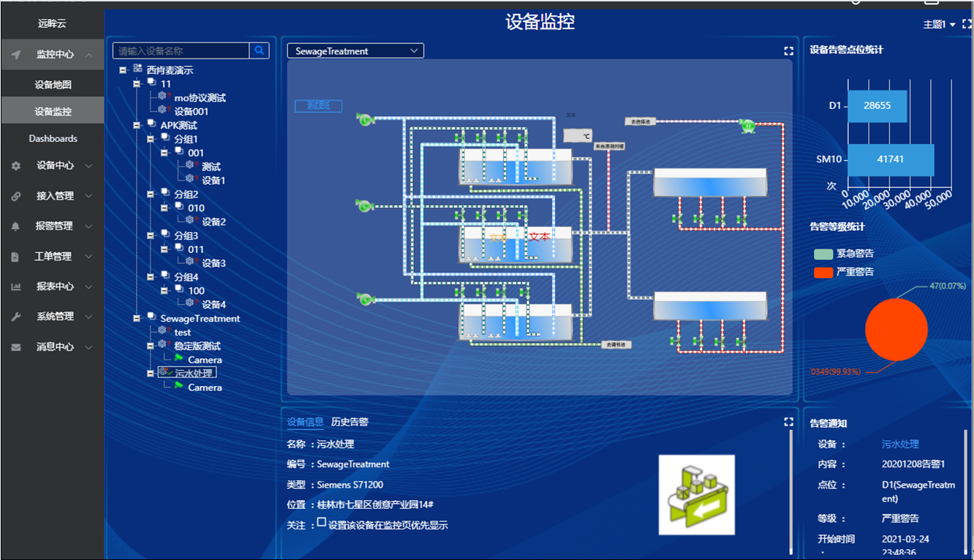The height and width of the screenshot is (560, 974).
Task: Collapse the APK测试 tree node
Action: [137, 125]
